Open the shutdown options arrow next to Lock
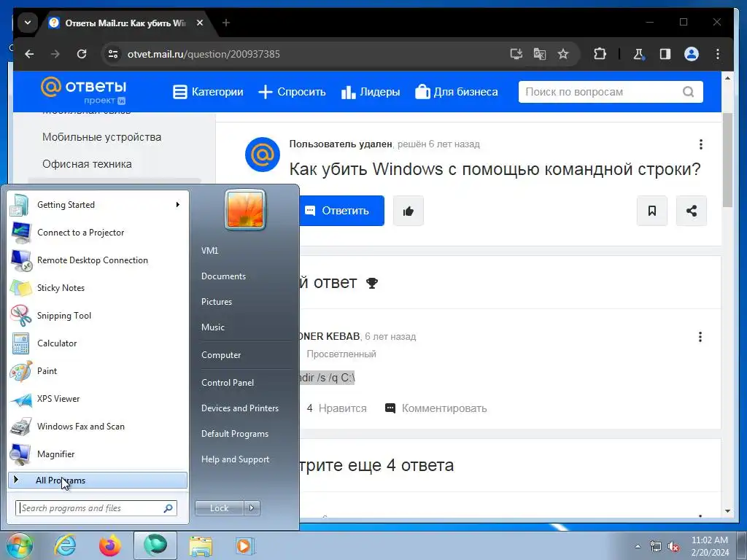The image size is (747, 560). pyautogui.click(x=252, y=508)
